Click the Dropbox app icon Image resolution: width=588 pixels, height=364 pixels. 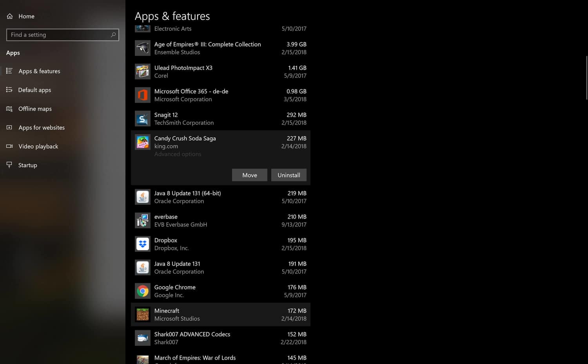click(x=142, y=244)
